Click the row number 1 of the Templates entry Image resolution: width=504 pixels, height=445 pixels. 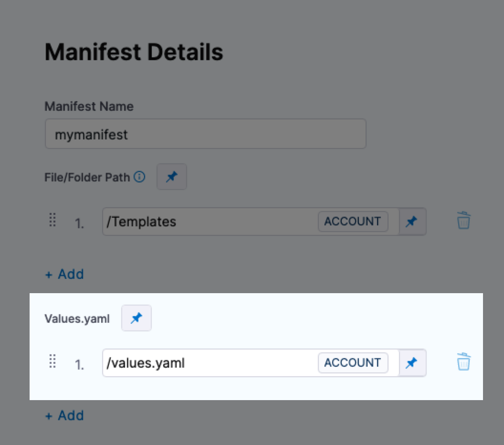coord(80,222)
